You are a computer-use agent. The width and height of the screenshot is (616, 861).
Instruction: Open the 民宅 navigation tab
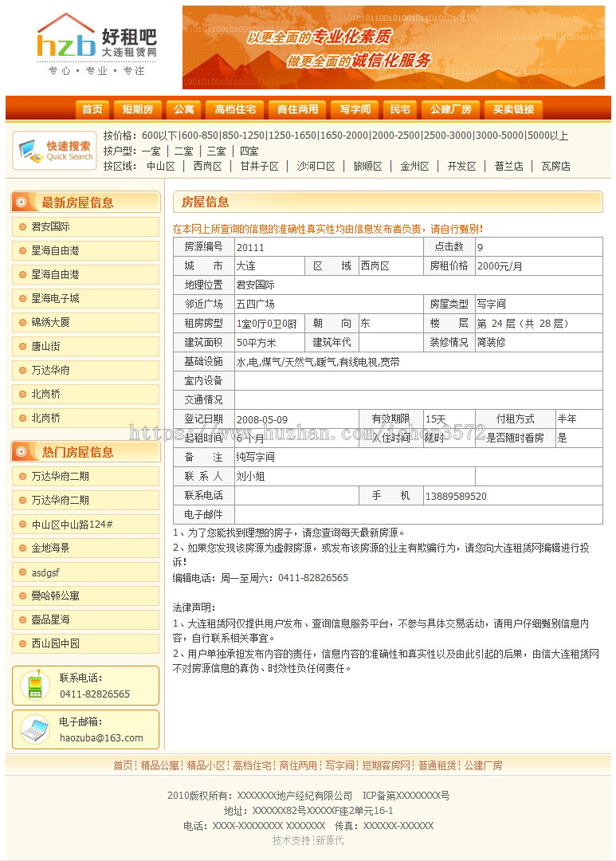pos(400,109)
